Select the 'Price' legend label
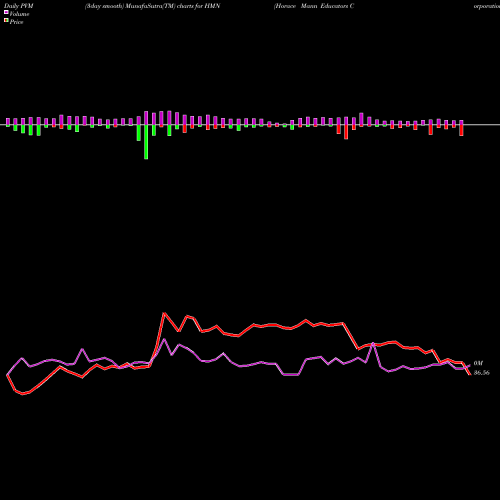 point(16,22)
